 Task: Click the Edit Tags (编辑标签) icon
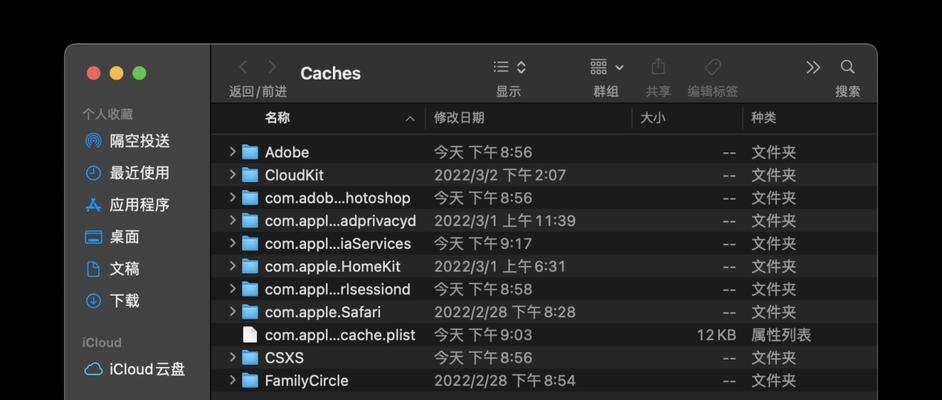tap(713, 67)
